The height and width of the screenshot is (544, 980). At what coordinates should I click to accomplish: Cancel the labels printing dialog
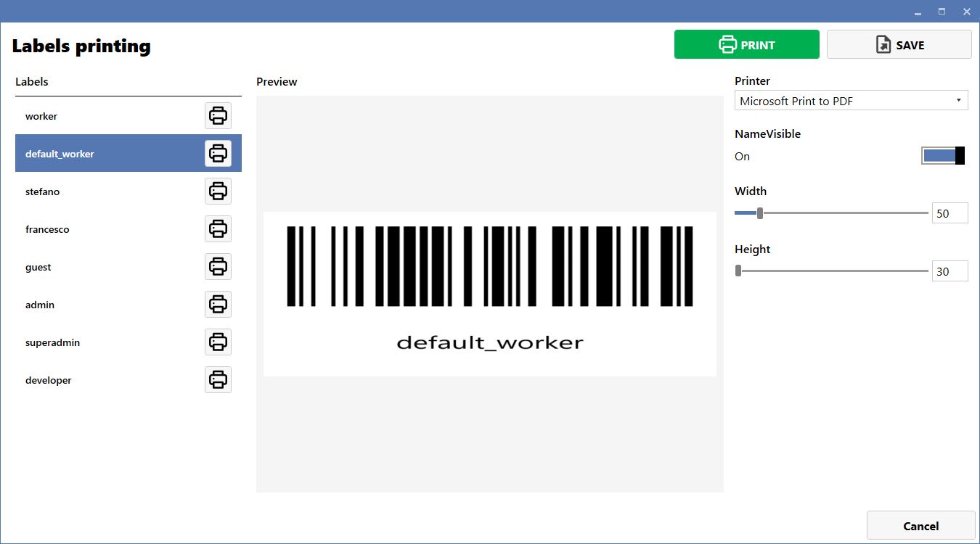920,526
